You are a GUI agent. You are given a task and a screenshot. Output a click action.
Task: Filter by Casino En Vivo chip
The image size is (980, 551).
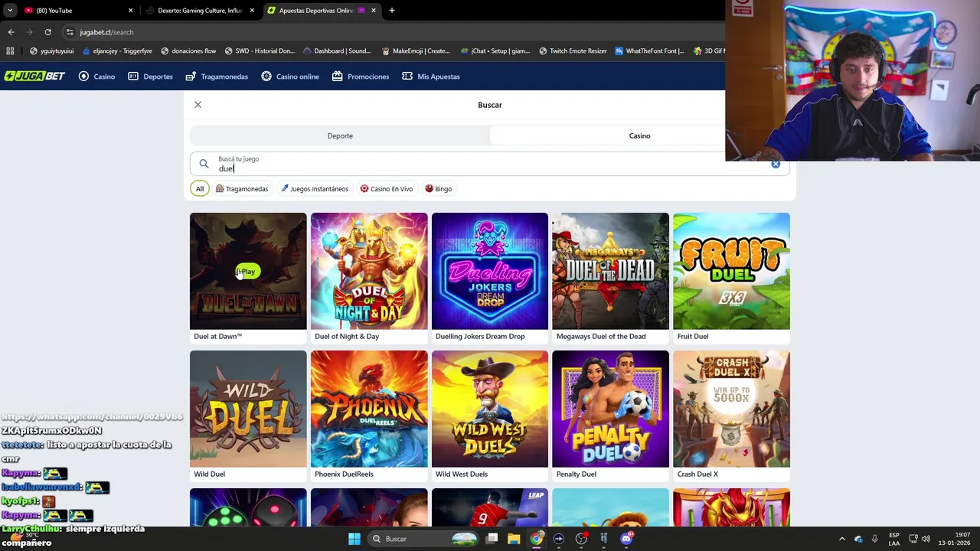coord(387,189)
